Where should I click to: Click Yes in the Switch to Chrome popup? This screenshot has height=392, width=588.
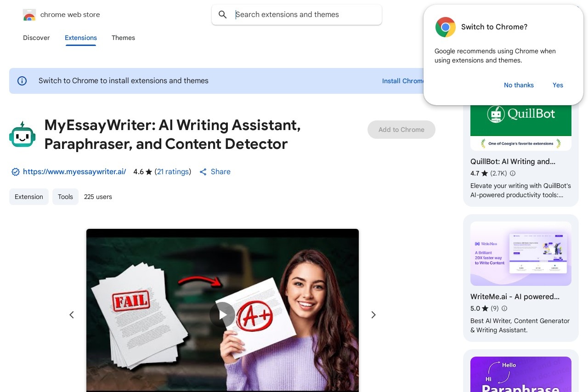coord(558,85)
